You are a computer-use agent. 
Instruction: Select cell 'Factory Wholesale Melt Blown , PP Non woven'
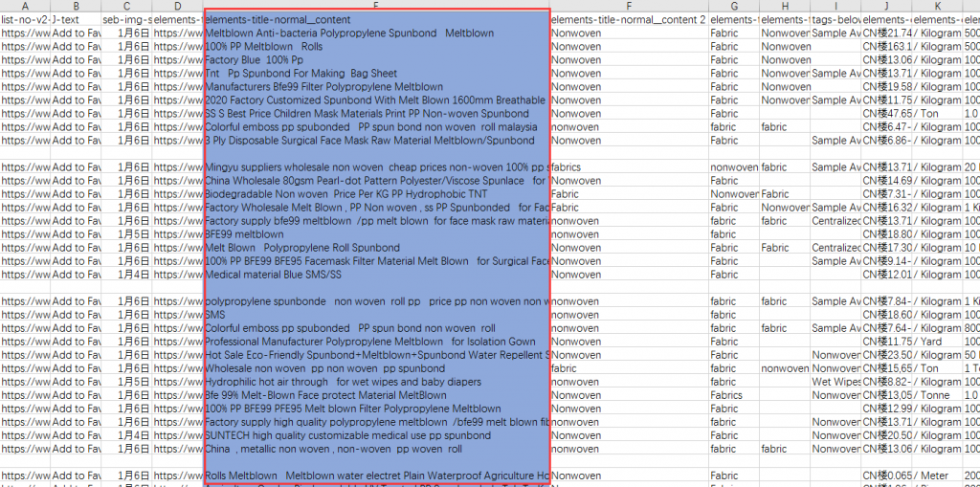pos(377,208)
